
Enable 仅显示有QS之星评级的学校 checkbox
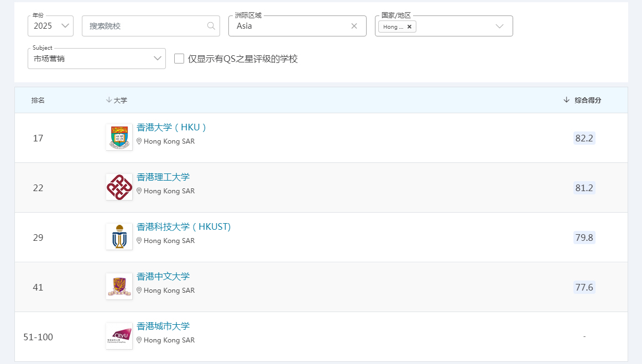[179, 59]
